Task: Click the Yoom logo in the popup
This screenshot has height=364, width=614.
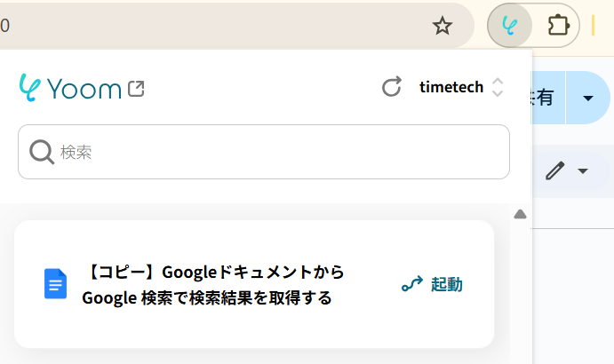Action: [x=70, y=88]
